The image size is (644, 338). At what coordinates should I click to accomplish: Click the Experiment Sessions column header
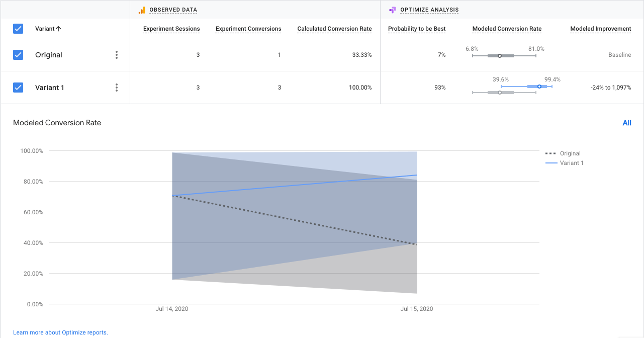171,29
